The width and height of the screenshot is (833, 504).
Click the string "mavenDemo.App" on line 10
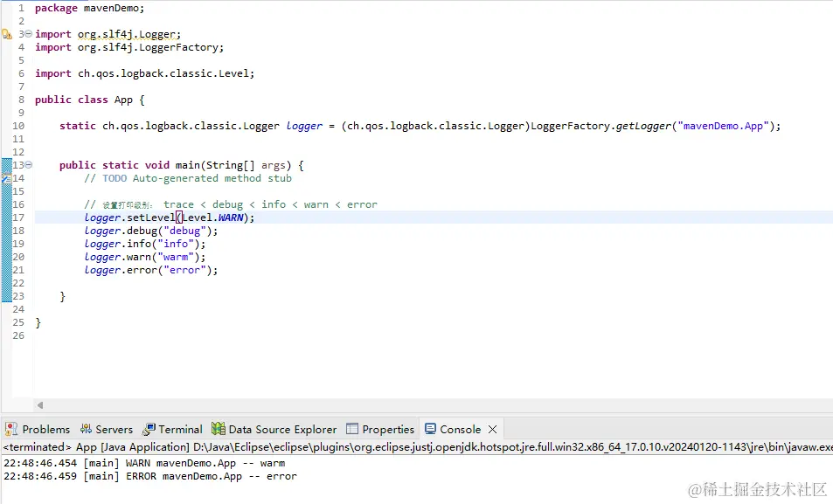tap(723, 126)
